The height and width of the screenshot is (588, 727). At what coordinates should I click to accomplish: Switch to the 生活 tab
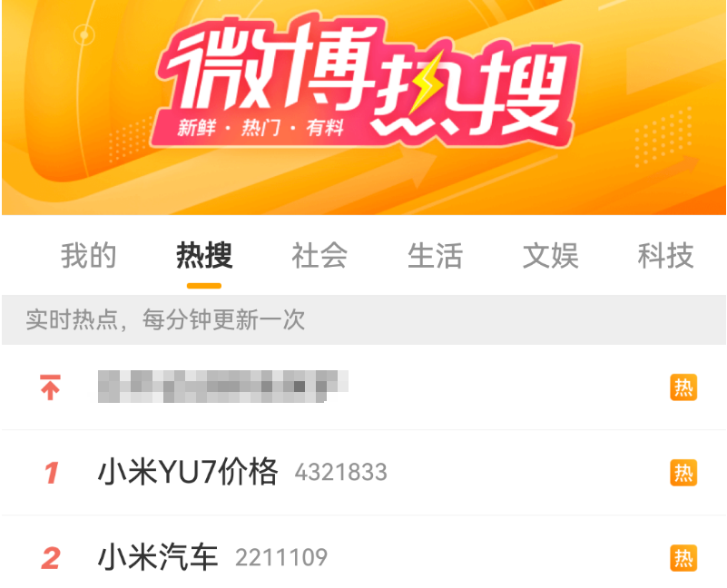pyautogui.click(x=435, y=255)
